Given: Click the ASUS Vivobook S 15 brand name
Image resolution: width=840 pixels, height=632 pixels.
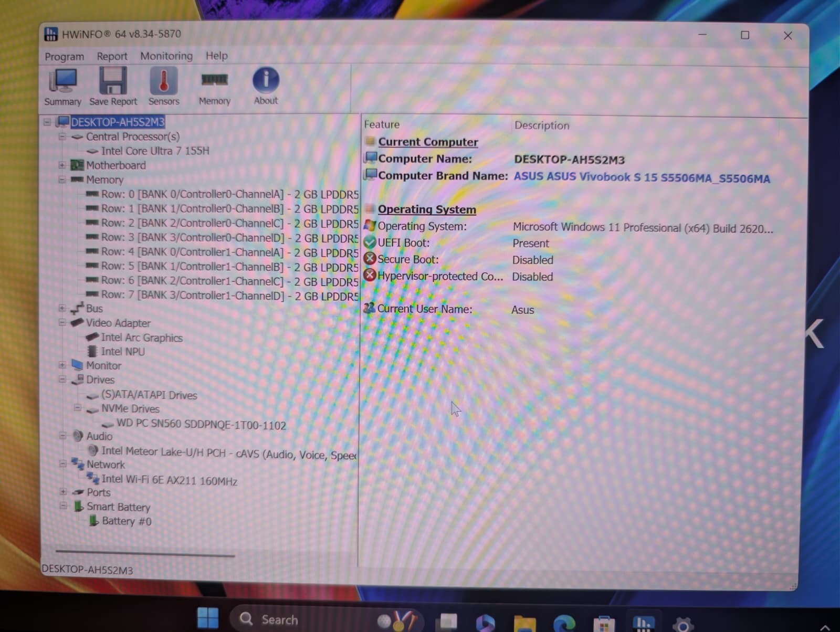Looking at the screenshot, I should (x=642, y=177).
